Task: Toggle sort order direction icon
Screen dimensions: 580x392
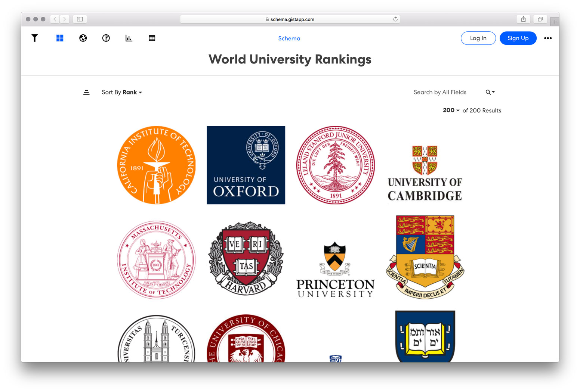Action: click(86, 92)
